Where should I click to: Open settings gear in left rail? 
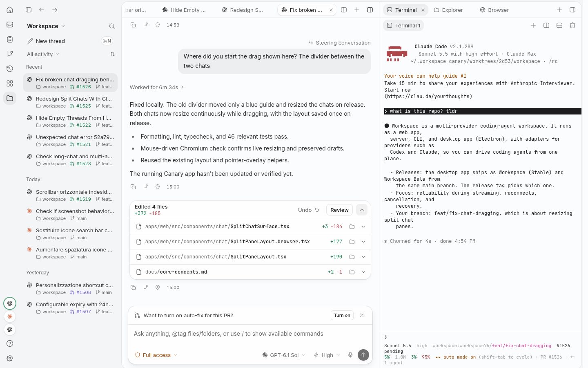10,358
